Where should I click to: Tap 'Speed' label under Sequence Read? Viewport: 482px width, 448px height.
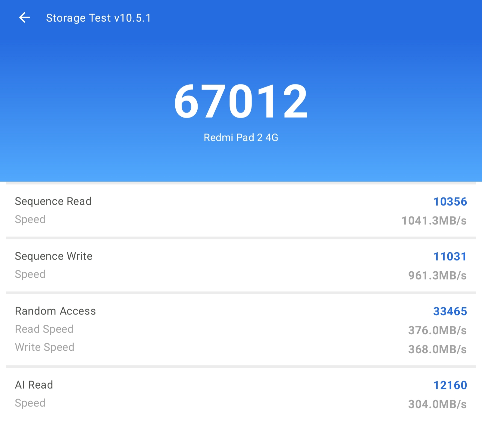pos(30,219)
